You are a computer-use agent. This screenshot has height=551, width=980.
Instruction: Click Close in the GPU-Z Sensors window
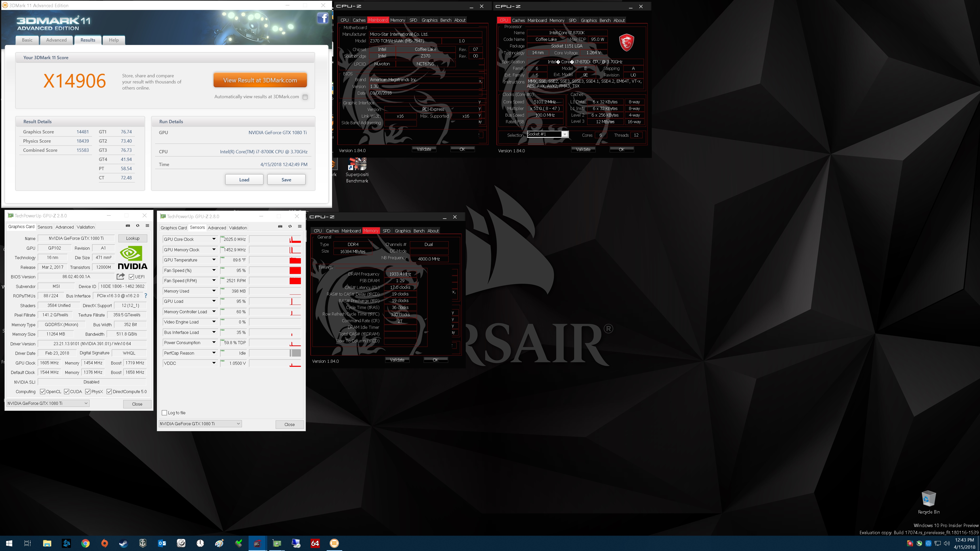[x=289, y=424]
